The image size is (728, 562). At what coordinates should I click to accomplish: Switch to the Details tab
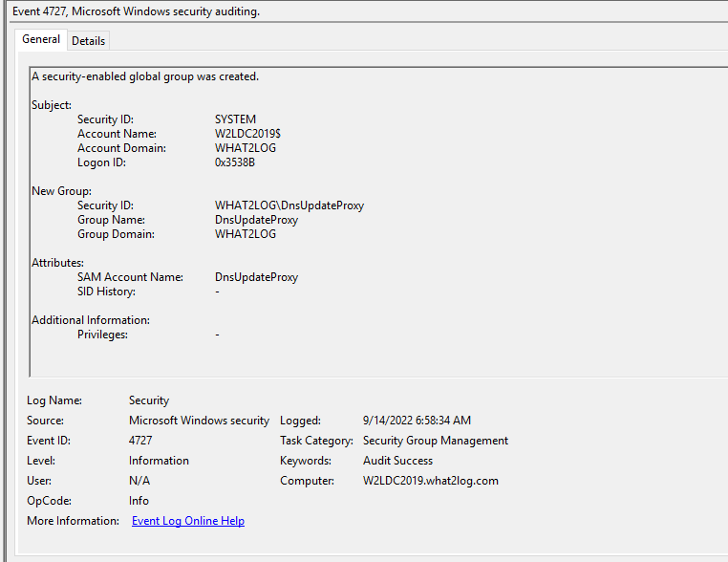[x=88, y=41]
